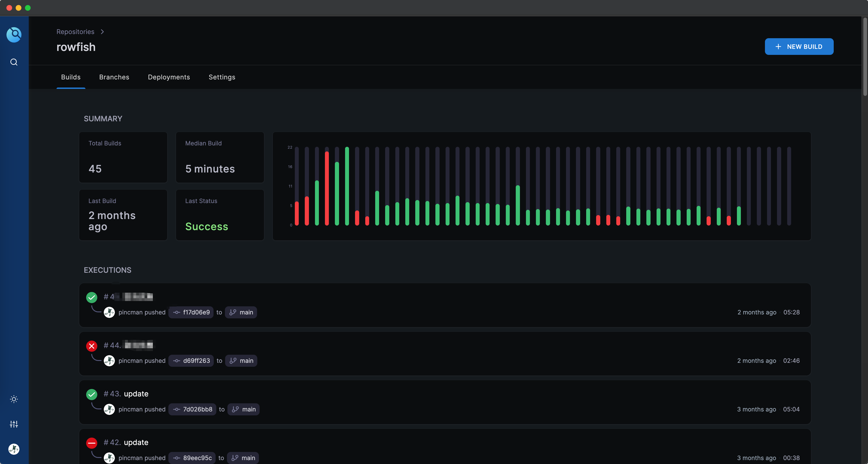Click cancelled status icon of build #42
This screenshot has width=868, height=464.
tap(92, 443)
